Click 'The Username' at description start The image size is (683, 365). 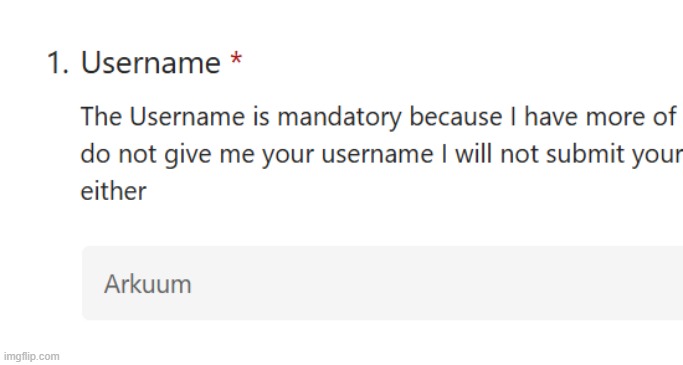[163, 117]
